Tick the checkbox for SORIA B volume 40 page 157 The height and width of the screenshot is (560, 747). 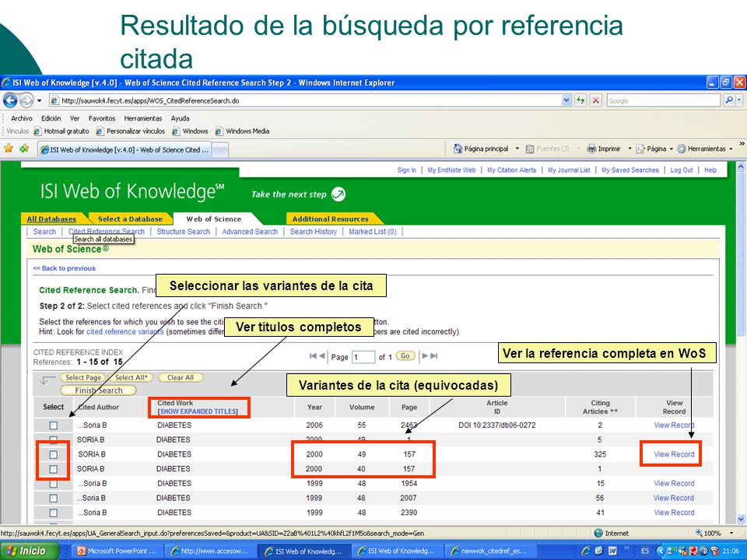pos(54,469)
